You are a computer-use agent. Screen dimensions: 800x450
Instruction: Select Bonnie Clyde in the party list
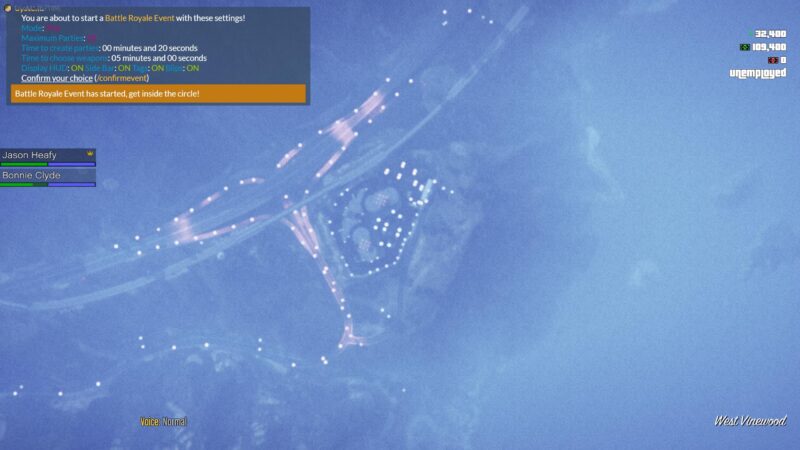tap(32, 175)
